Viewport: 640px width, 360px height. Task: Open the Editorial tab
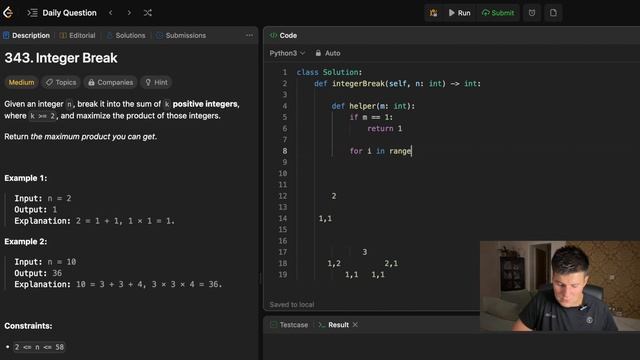pos(78,36)
